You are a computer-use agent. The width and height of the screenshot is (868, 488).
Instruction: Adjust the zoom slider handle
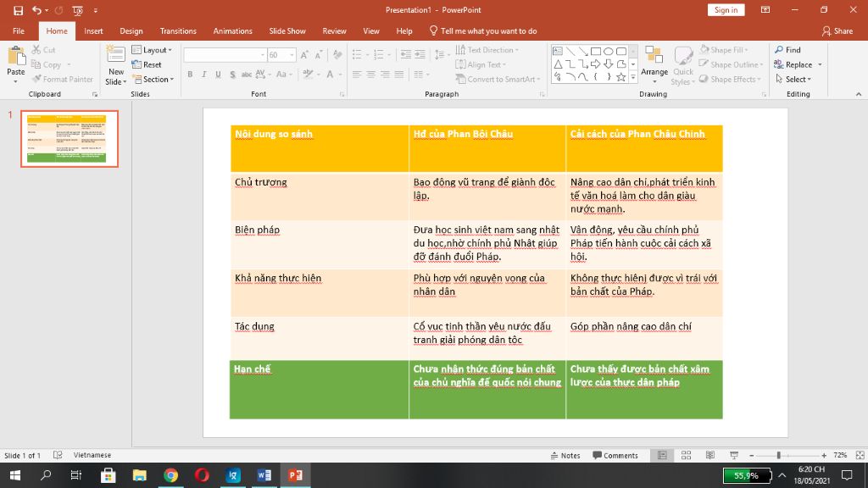[x=778, y=455]
